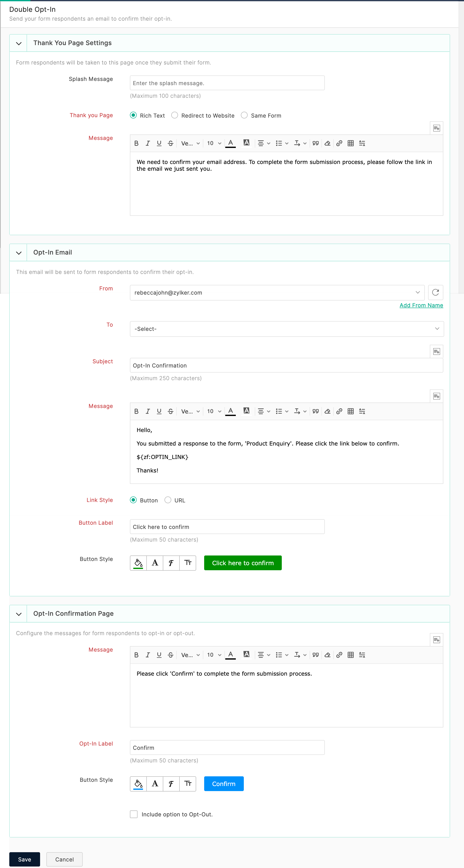Collapse the Opt-In Email section
The width and height of the screenshot is (464, 868).
point(19,253)
